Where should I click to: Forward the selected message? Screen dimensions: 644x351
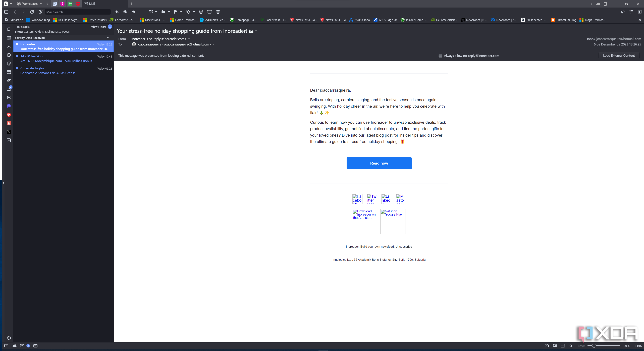(x=134, y=12)
